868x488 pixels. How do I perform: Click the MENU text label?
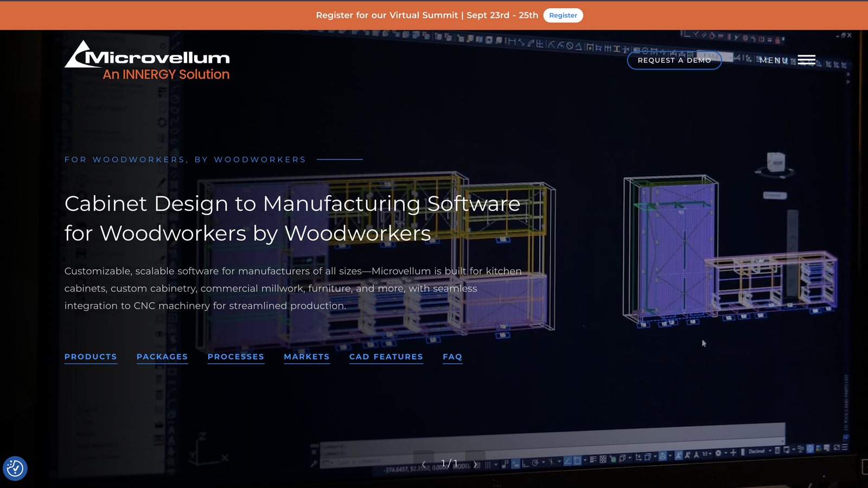(774, 60)
